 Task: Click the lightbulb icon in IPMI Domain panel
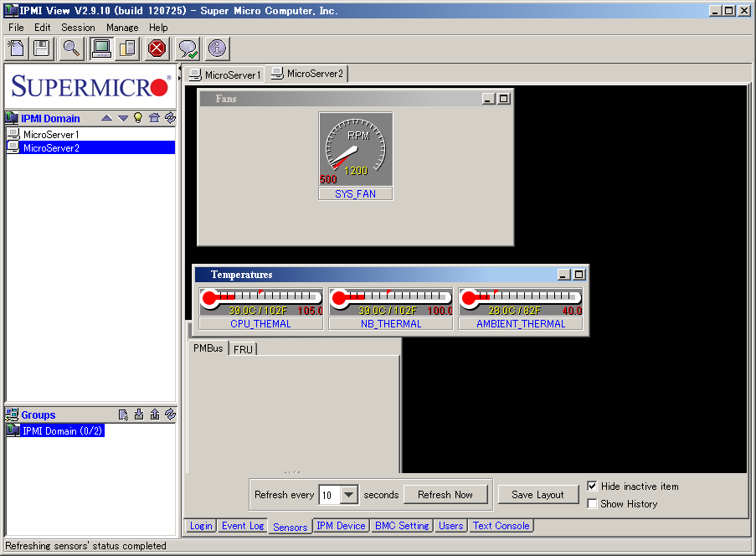[138, 117]
